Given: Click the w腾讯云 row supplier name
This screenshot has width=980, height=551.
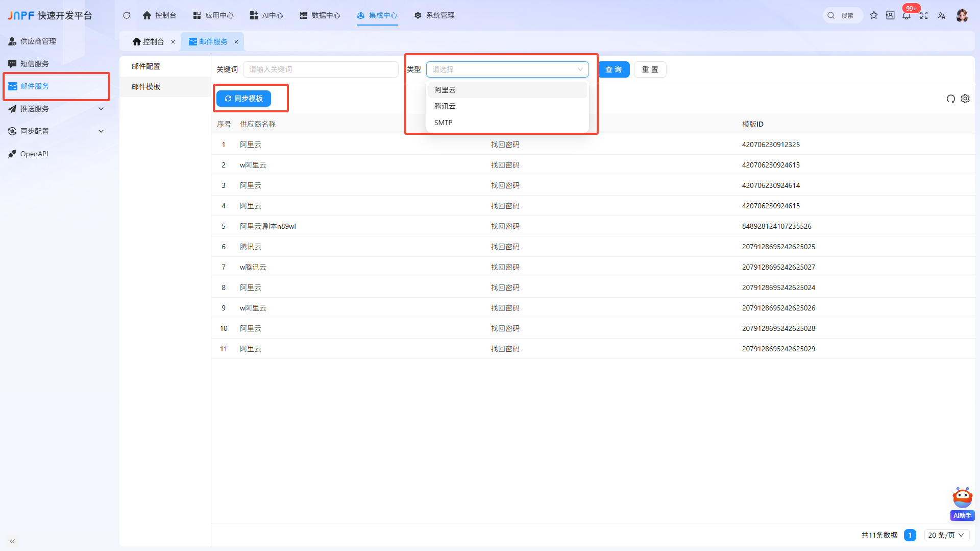Looking at the screenshot, I should click(253, 267).
